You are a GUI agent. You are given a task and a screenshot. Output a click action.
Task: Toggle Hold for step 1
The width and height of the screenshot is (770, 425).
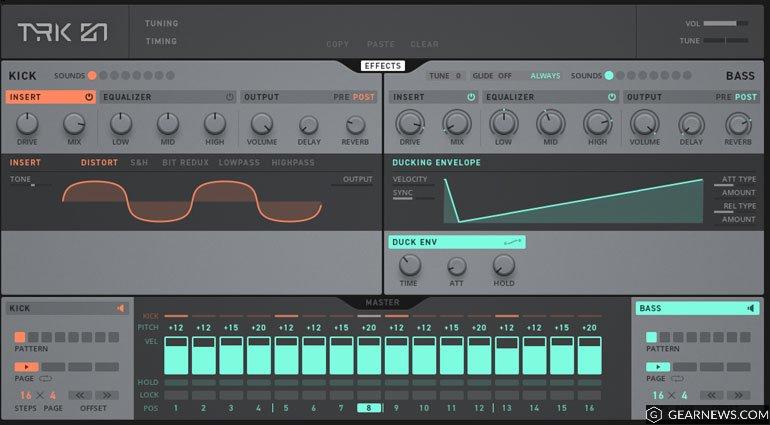[x=176, y=382]
